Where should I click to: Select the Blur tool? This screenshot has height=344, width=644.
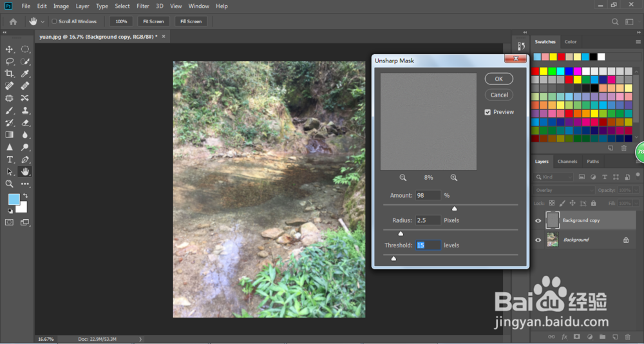[25, 135]
